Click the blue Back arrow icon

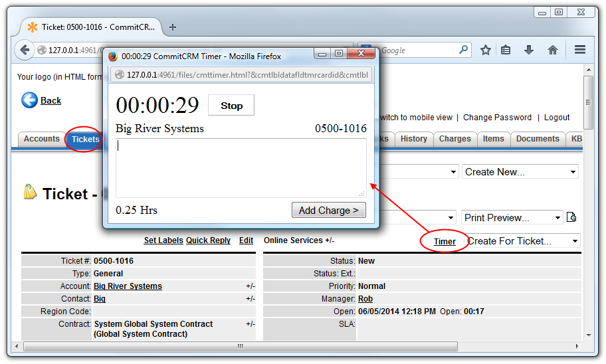point(29,100)
